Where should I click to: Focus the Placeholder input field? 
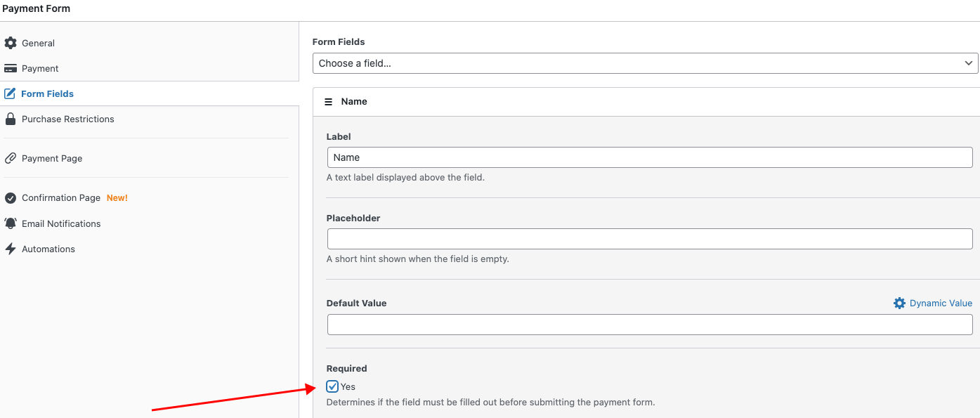point(650,239)
